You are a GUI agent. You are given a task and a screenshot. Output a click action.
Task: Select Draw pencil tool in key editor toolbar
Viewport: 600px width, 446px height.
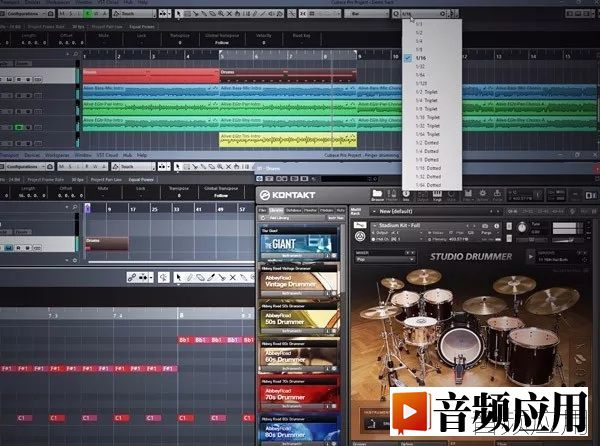click(x=189, y=277)
